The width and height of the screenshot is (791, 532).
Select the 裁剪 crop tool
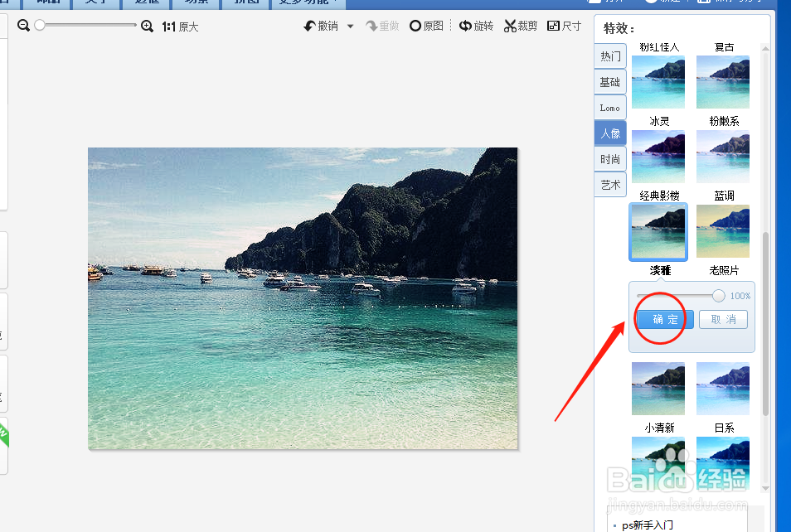click(x=521, y=26)
